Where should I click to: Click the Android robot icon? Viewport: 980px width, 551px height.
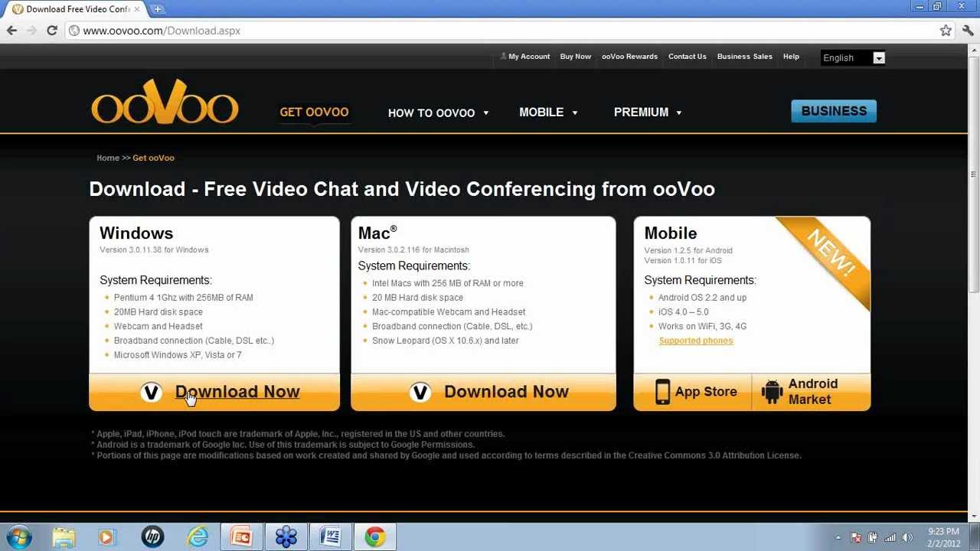[x=772, y=392]
